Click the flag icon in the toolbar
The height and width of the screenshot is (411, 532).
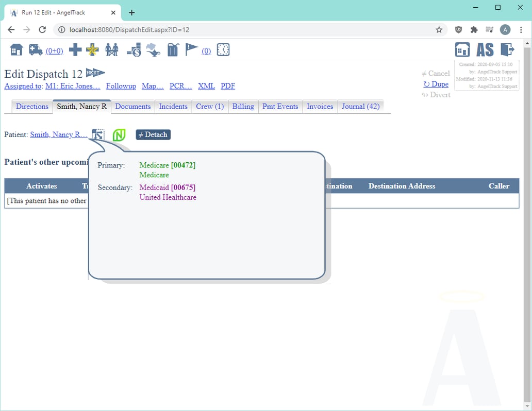pos(191,50)
